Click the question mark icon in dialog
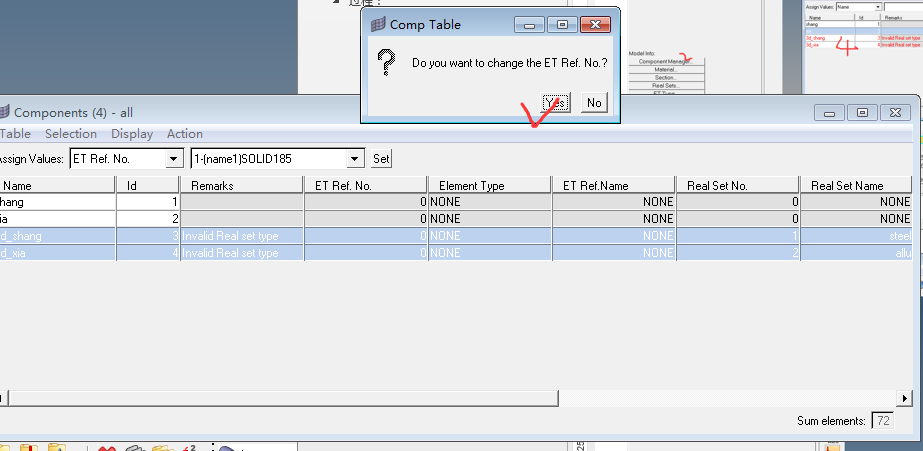The image size is (923, 451). [386, 64]
